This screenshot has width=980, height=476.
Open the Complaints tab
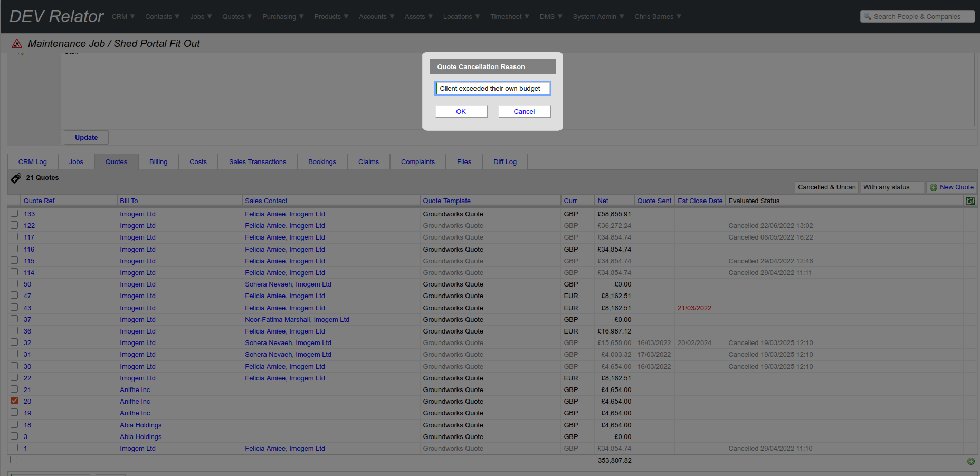tap(418, 162)
